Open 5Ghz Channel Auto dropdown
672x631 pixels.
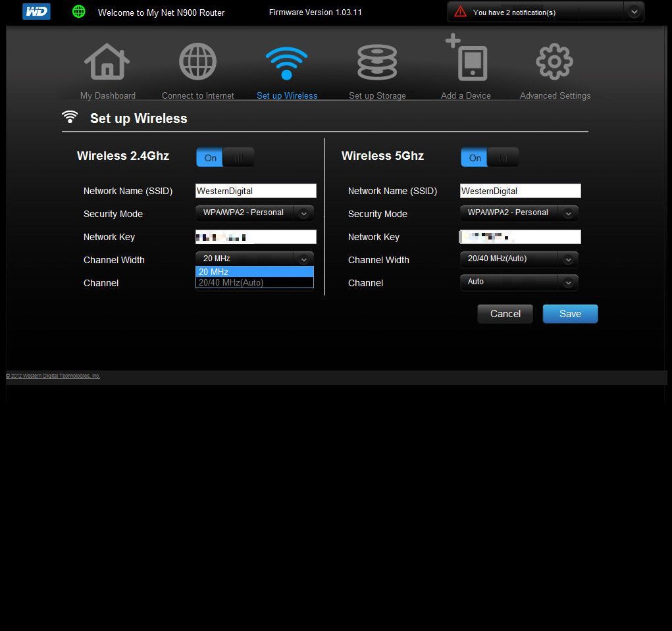tap(519, 282)
